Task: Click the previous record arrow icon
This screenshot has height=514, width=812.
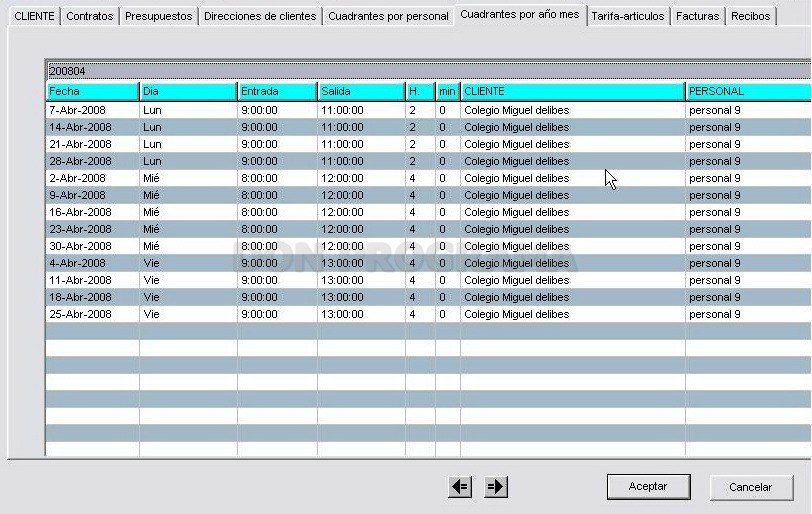Action: 460,487
